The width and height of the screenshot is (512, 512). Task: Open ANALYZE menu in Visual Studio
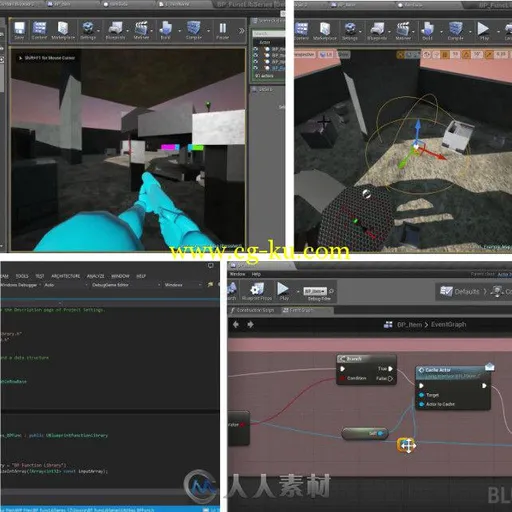96,276
